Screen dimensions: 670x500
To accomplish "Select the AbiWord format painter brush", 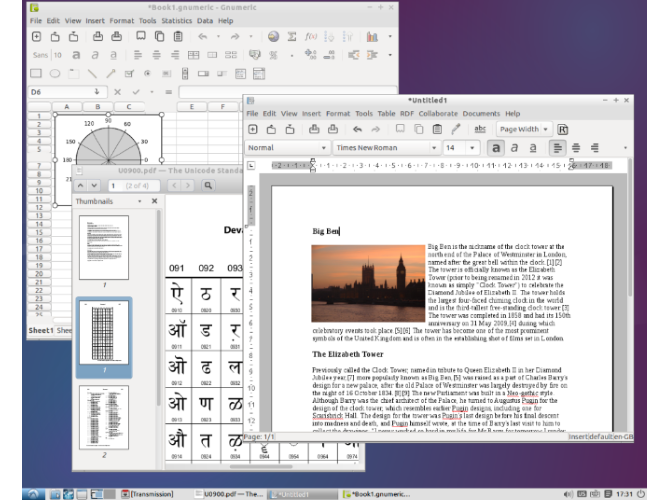I will pos(456,129).
